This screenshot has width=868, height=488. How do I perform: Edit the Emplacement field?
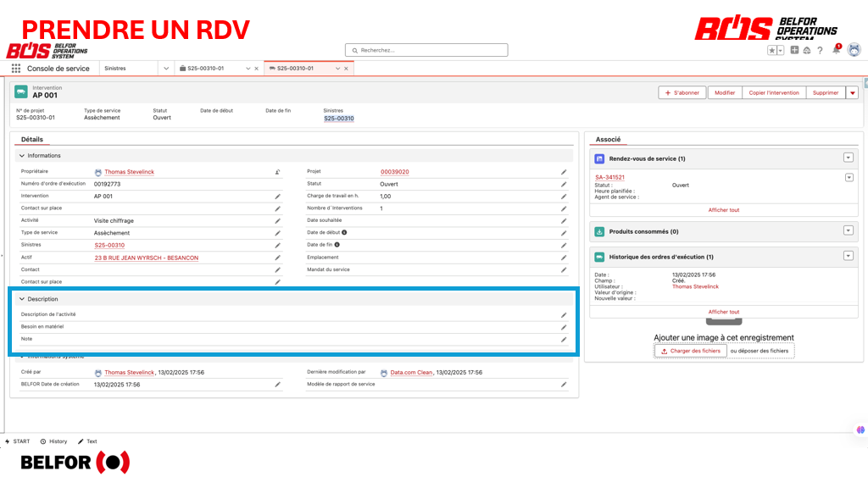(564, 258)
